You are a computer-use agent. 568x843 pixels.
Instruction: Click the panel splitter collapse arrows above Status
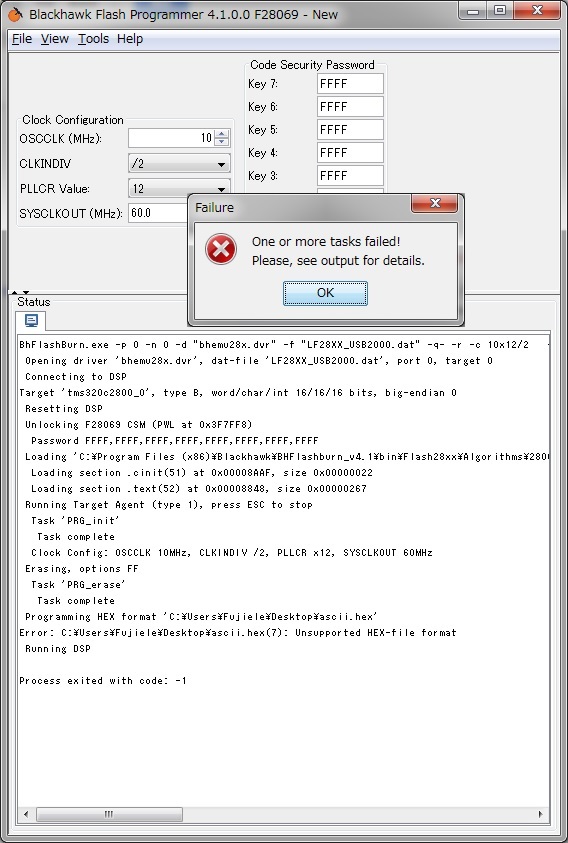(20, 292)
